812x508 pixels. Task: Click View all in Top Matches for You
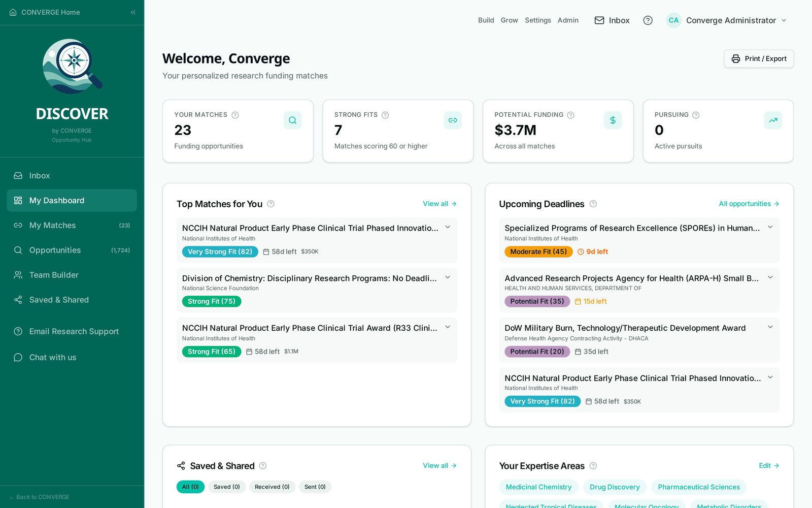click(x=440, y=204)
